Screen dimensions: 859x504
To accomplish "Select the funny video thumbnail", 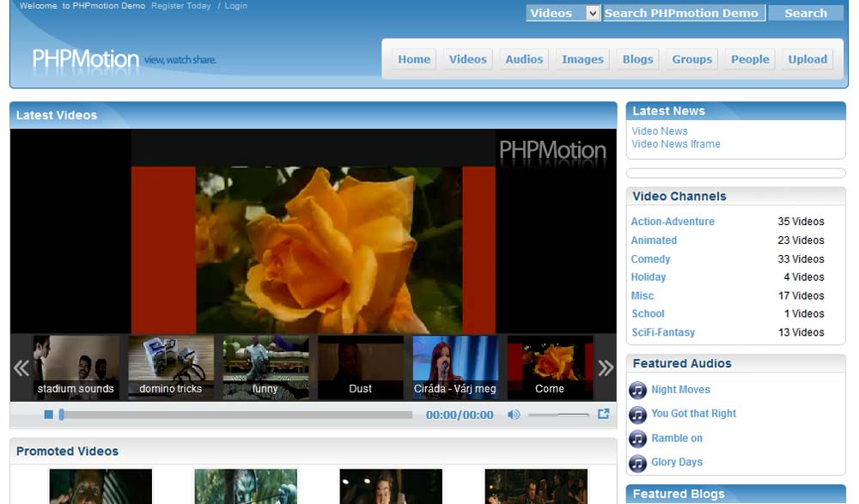I will coord(265,367).
